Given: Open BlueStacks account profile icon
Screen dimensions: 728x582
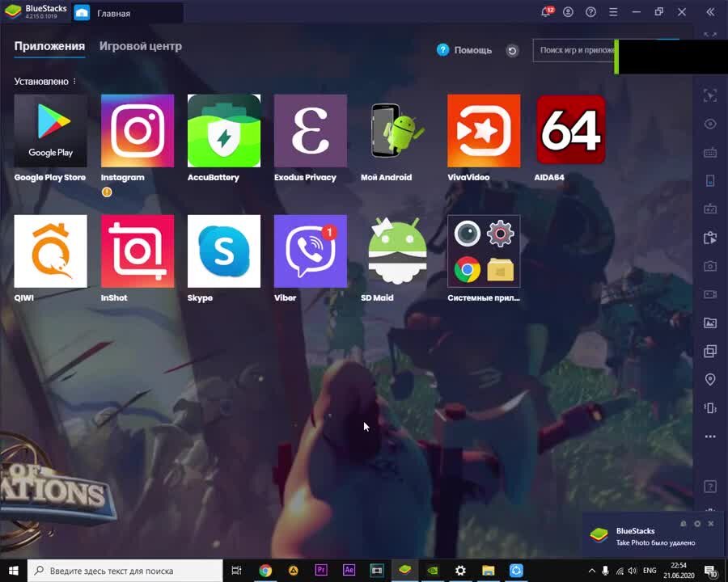Looking at the screenshot, I should [x=569, y=12].
